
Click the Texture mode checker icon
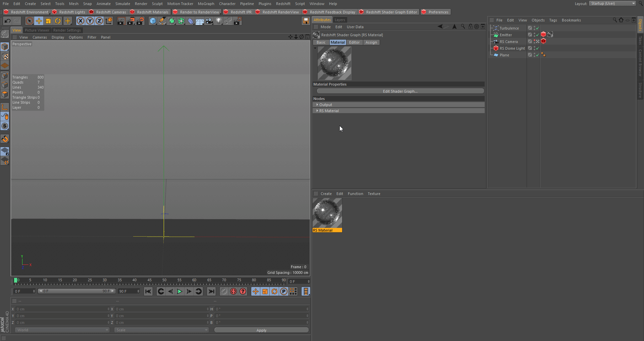coord(5,56)
